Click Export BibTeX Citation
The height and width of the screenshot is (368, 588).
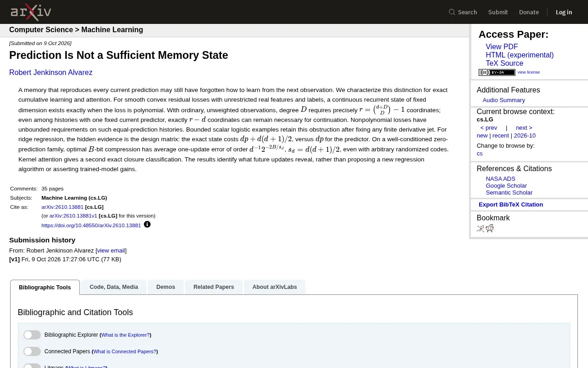tap(511, 205)
